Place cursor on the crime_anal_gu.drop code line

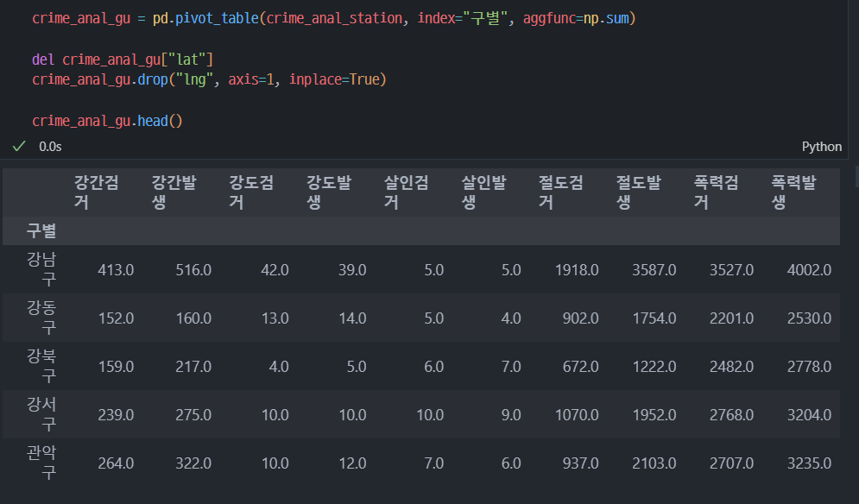[209, 79]
